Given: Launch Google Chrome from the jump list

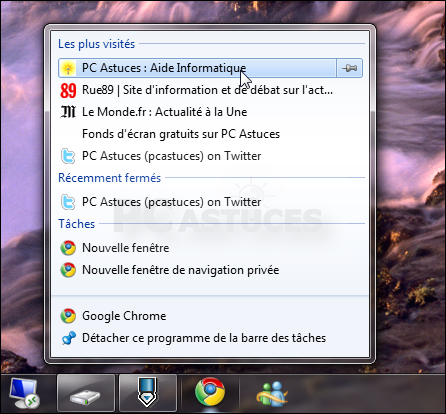Looking at the screenshot, I should [x=210, y=316].
